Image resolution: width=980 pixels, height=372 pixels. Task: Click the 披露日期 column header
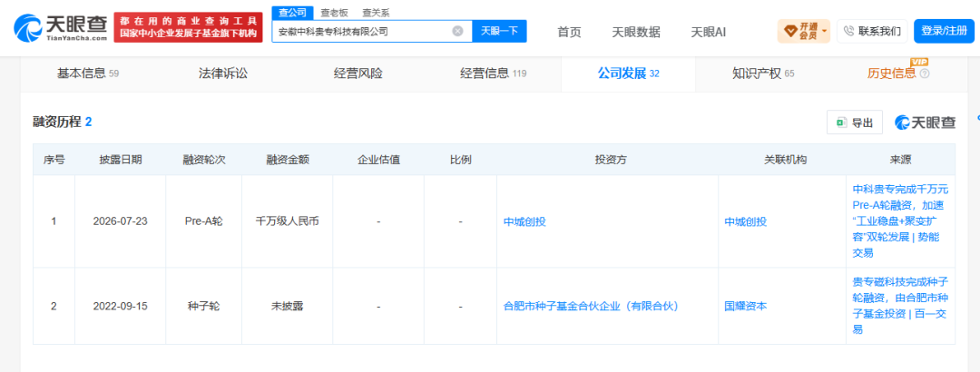point(120,160)
